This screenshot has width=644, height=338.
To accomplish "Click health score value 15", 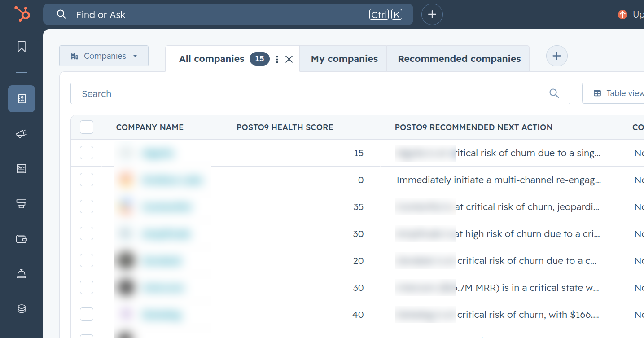I will [359, 153].
